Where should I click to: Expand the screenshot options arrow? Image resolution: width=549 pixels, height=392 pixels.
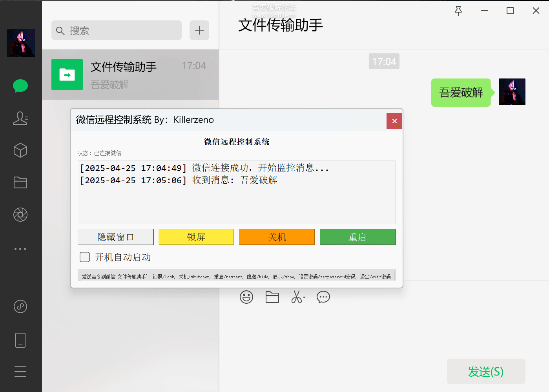pyautogui.click(x=304, y=297)
